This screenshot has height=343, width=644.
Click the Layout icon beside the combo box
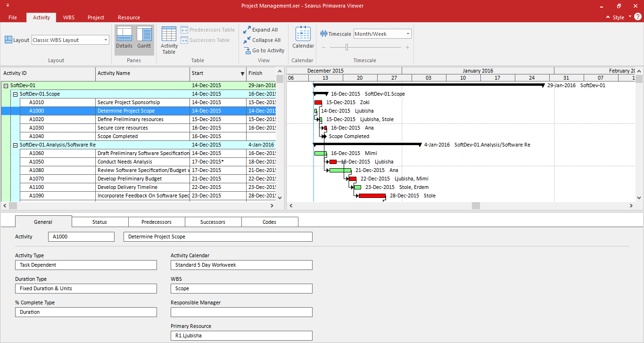pyautogui.click(x=8, y=40)
